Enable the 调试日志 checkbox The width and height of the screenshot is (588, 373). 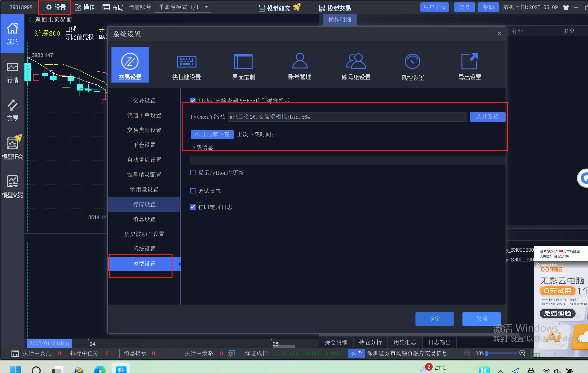[x=193, y=191]
